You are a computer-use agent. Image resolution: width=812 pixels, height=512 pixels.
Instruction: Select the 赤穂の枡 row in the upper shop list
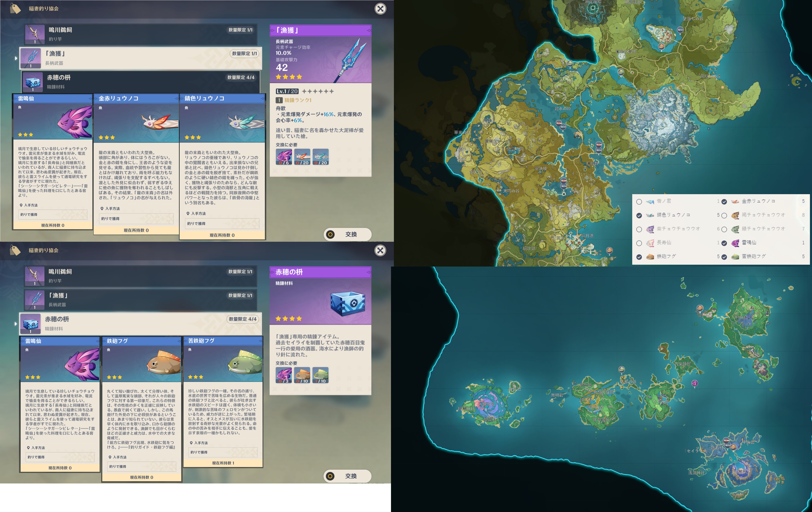coord(142,81)
